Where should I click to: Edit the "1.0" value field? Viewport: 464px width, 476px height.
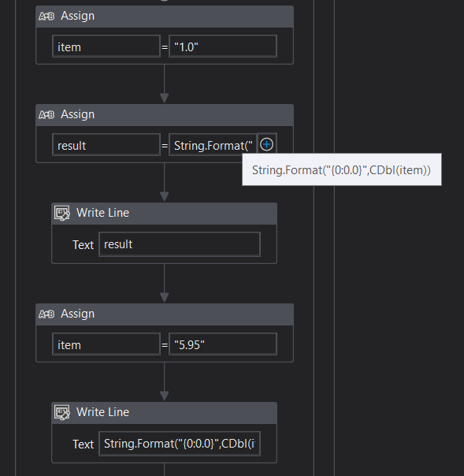[x=223, y=46]
